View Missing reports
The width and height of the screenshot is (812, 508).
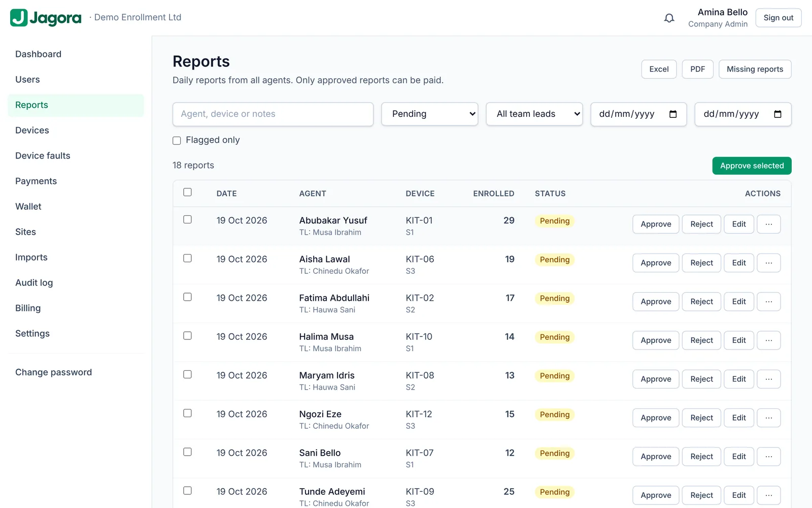[755, 69]
